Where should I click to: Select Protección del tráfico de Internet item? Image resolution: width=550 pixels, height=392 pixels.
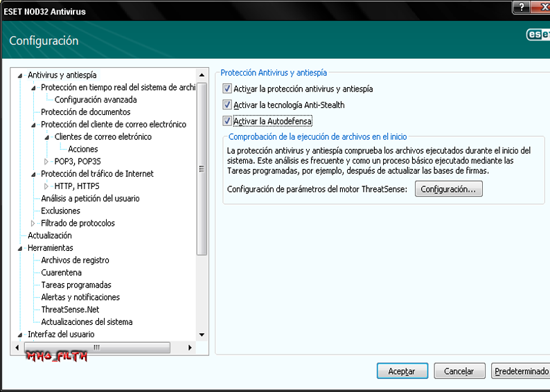tap(97, 174)
